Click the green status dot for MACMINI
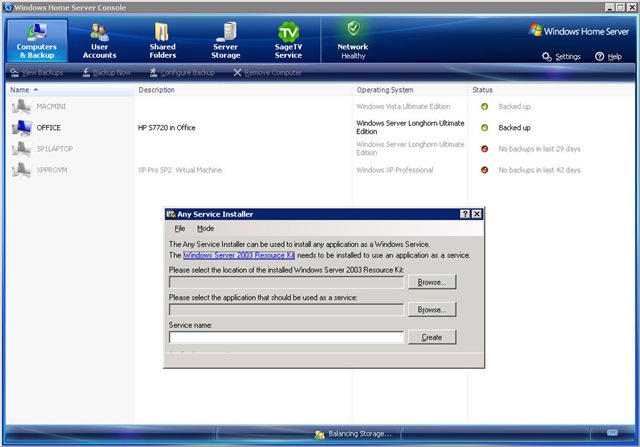Screen dimensions: 640x447 484,107
